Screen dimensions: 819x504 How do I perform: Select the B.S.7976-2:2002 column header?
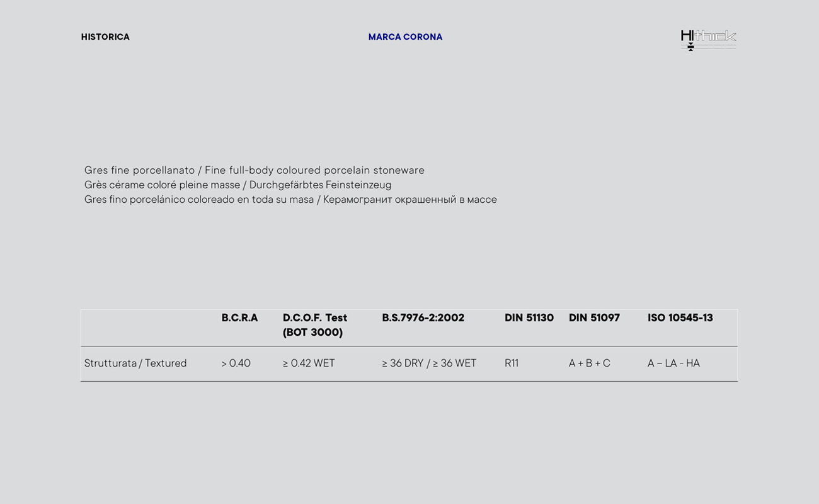click(423, 318)
